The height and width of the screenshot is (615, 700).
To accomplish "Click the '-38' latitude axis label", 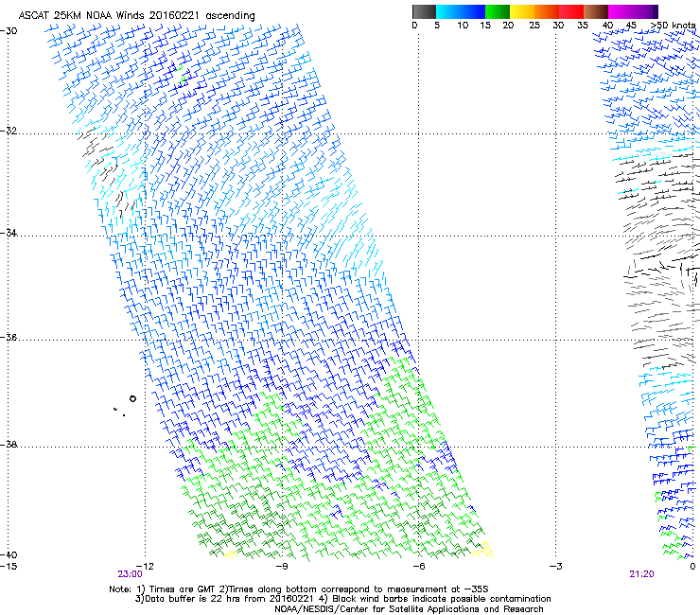I will pos(9,445).
